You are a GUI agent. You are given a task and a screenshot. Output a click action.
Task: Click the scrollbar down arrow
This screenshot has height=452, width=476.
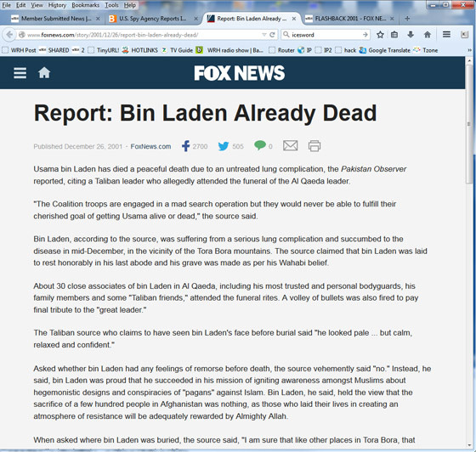469,445
